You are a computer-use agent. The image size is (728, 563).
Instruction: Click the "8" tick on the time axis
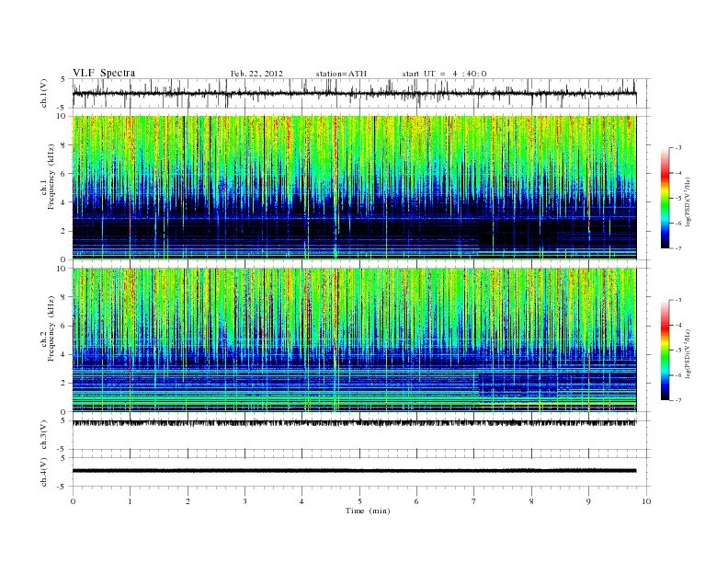pyautogui.click(x=531, y=501)
